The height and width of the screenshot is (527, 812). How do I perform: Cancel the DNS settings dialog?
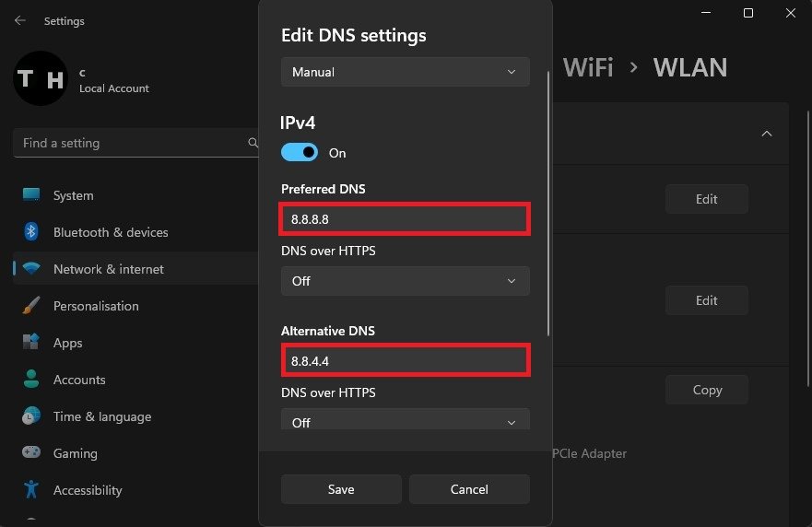click(469, 489)
